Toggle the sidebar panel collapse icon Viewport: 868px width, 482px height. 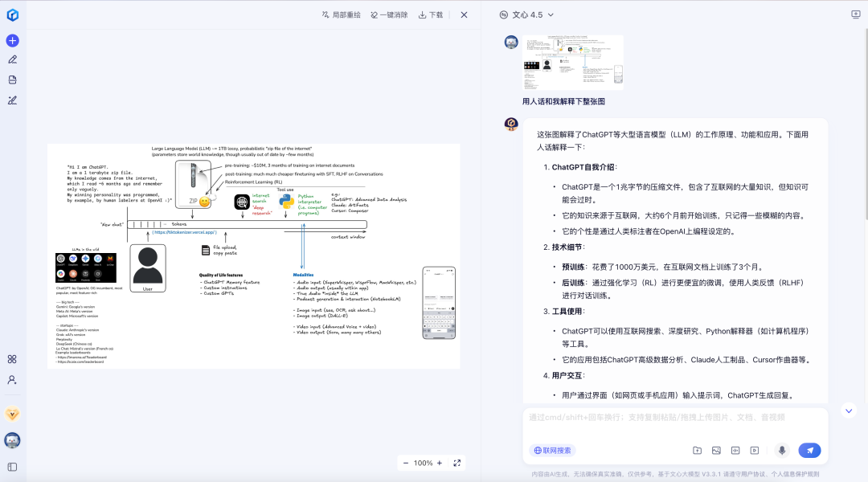(x=12, y=467)
